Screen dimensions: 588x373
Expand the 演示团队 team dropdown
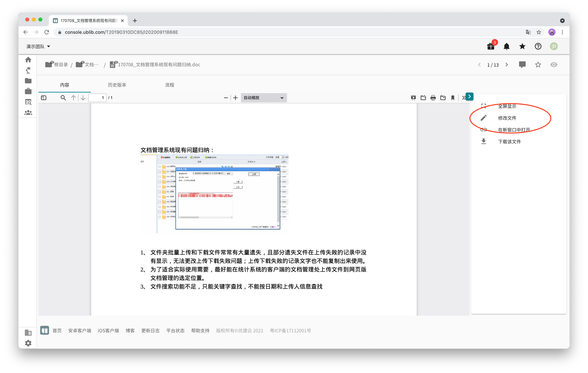click(x=38, y=46)
